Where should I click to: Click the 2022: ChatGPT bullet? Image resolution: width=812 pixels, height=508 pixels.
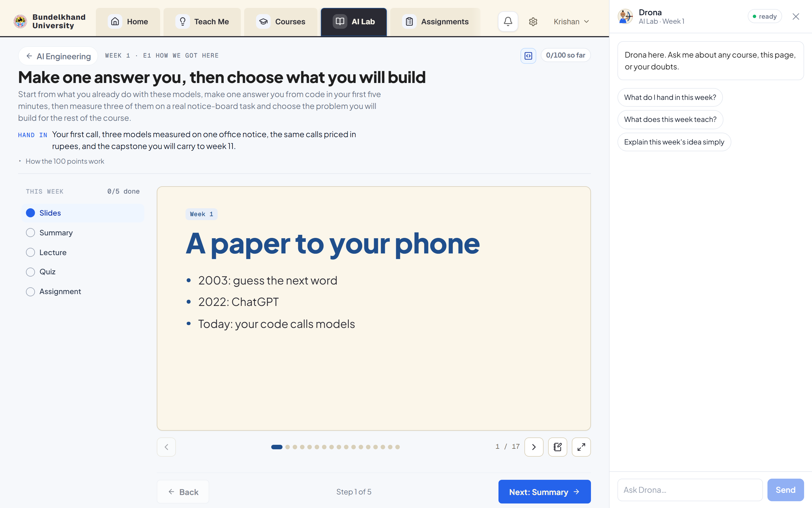point(238,302)
